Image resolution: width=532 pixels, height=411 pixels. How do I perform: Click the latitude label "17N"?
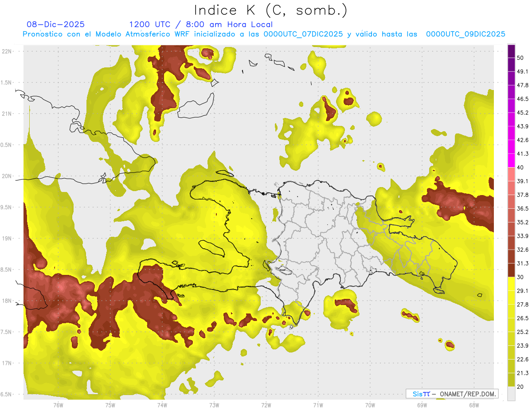pos(7,363)
